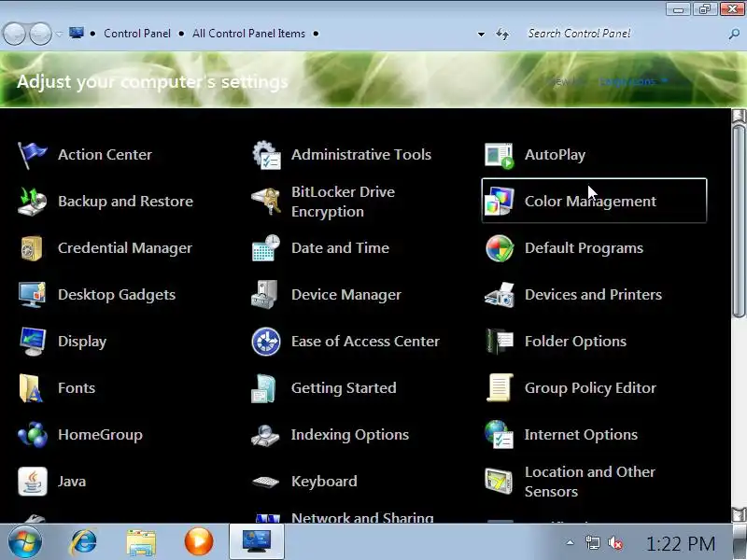
Task: Expand the View by Large icons dropdown
Action: pyautogui.click(x=633, y=81)
